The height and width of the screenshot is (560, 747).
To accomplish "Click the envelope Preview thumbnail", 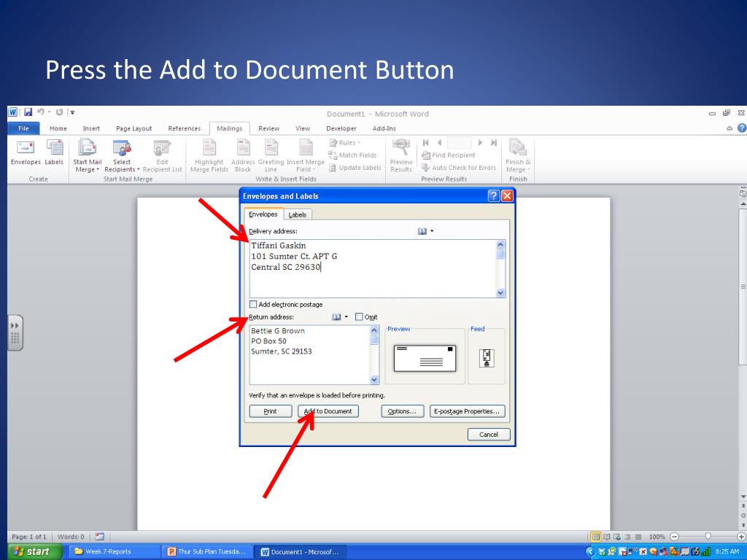I will click(x=425, y=358).
